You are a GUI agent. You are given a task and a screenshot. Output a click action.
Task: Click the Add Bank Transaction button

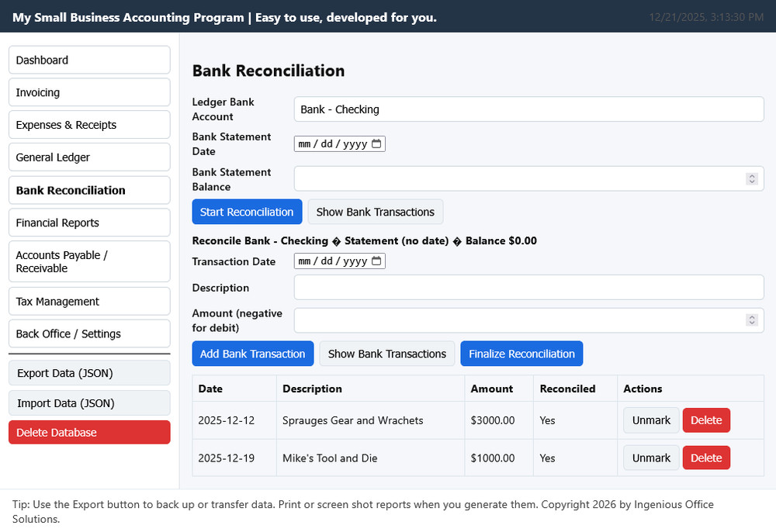(x=253, y=354)
